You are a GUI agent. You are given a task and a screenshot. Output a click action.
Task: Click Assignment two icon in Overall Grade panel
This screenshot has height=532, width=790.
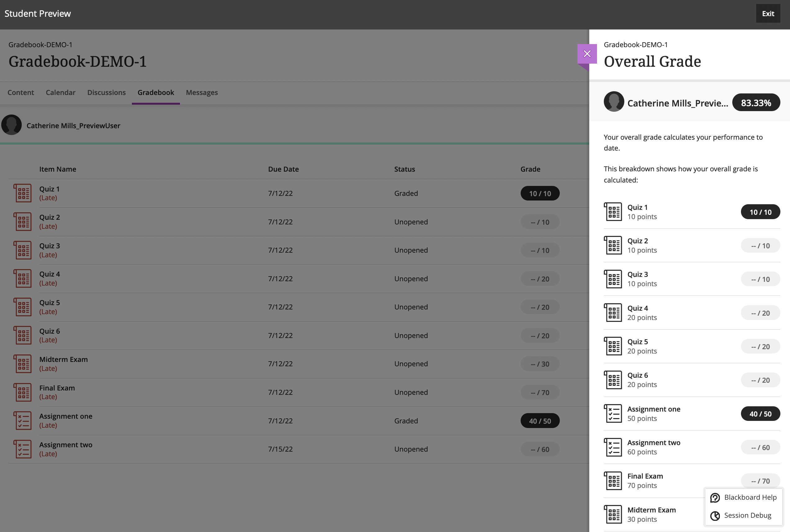tap(613, 447)
